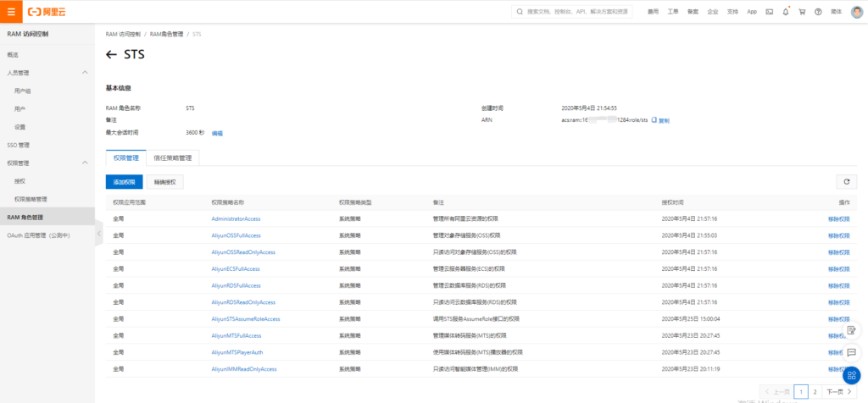
Task: Click the RAM 访问控制 breadcrumb
Action: (x=123, y=34)
